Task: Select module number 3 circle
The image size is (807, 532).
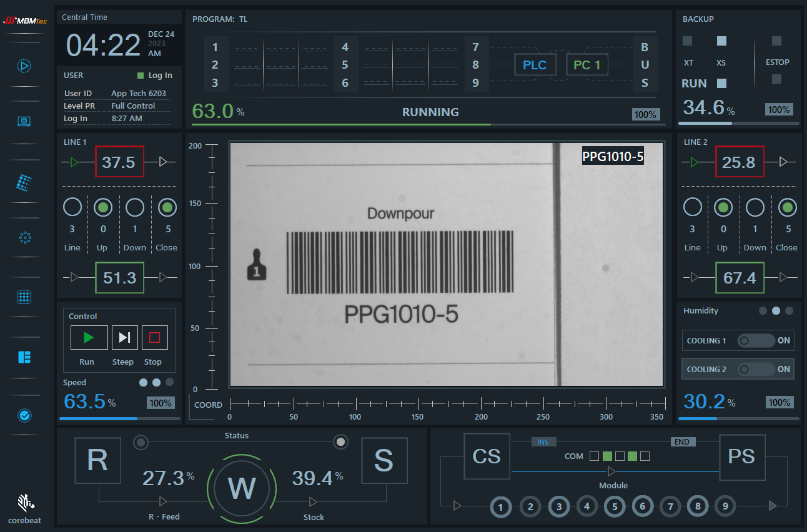Action: [x=559, y=506]
